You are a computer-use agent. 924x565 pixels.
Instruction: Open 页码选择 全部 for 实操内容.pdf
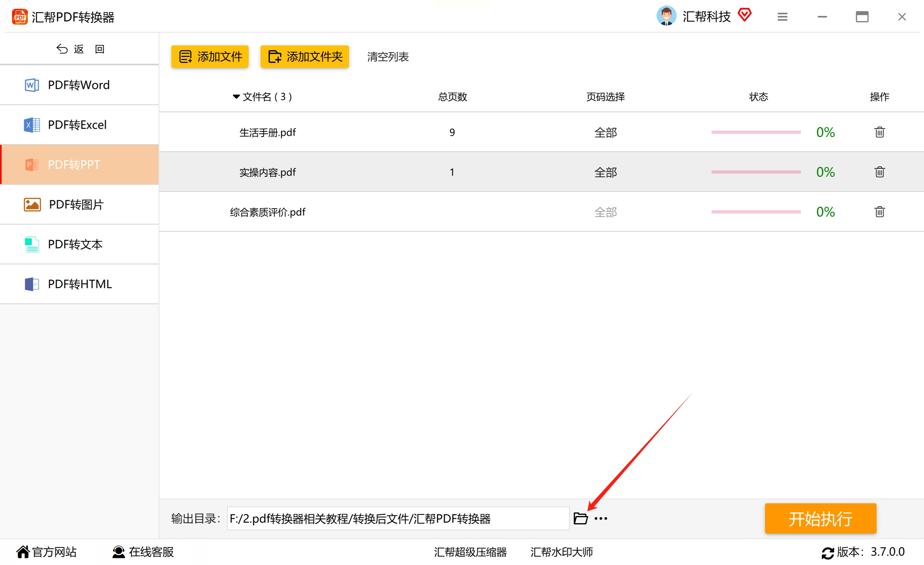point(605,172)
